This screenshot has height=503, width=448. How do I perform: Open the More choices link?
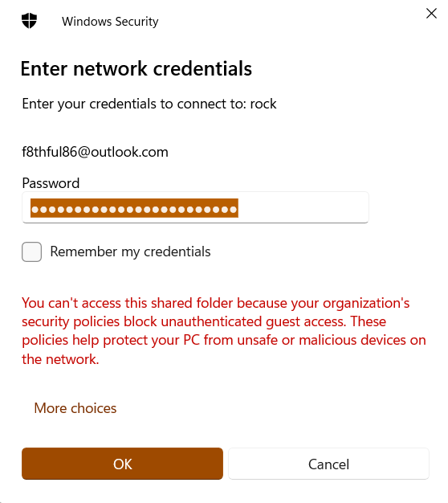pyautogui.click(x=75, y=408)
